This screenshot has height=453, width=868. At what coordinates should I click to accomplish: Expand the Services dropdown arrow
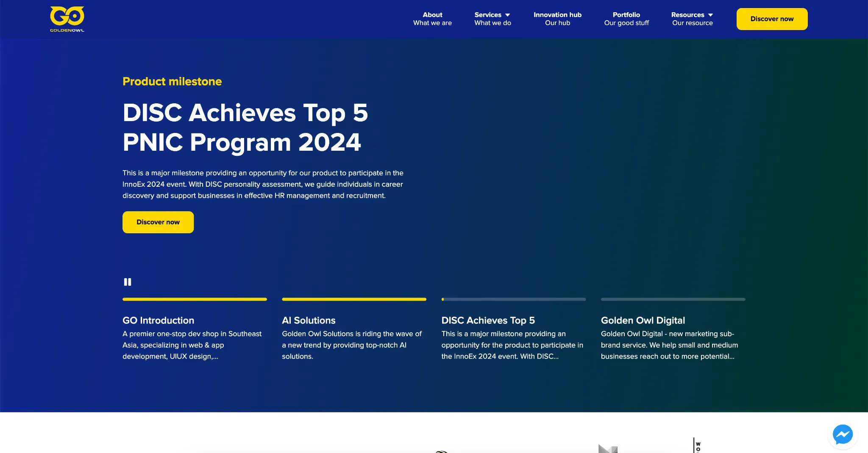click(x=507, y=15)
